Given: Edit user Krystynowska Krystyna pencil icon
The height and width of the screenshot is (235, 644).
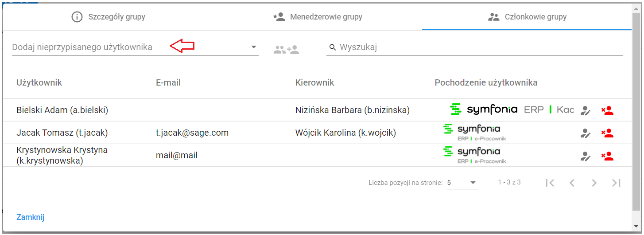Looking at the screenshot, I should tap(586, 156).
